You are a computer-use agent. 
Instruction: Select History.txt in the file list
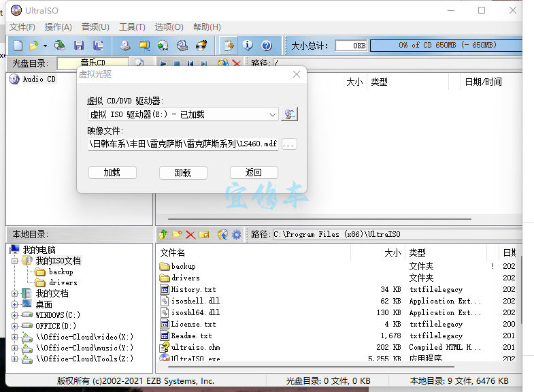(x=193, y=289)
